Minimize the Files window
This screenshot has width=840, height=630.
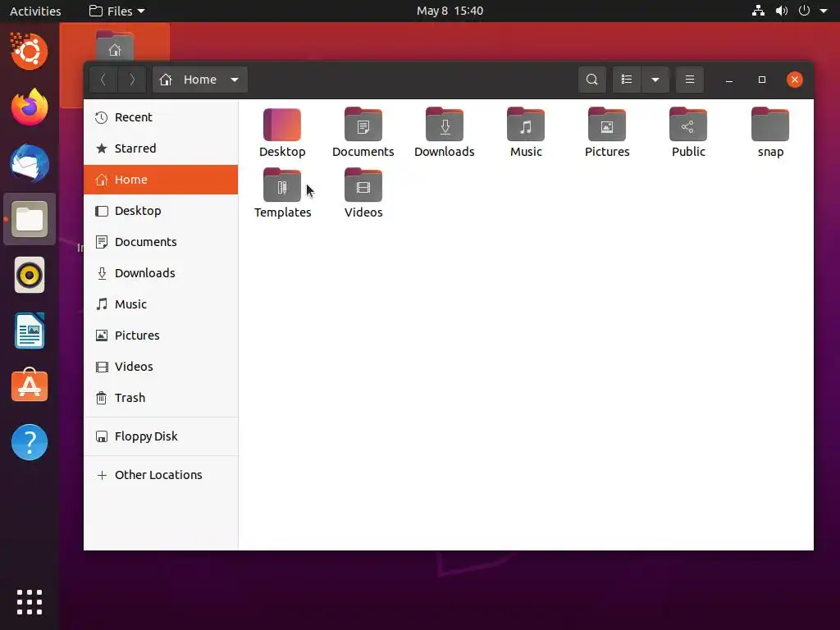point(729,80)
